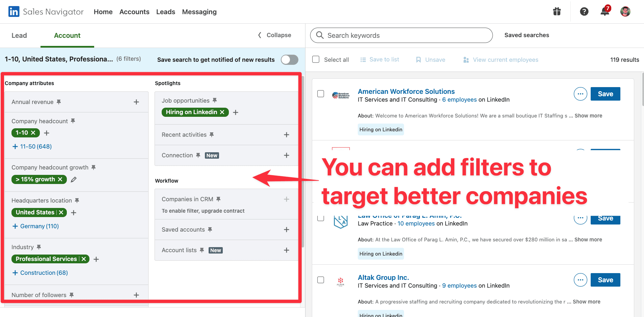Open the notifications bell icon
This screenshot has width=644, height=317.
pos(605,11)
